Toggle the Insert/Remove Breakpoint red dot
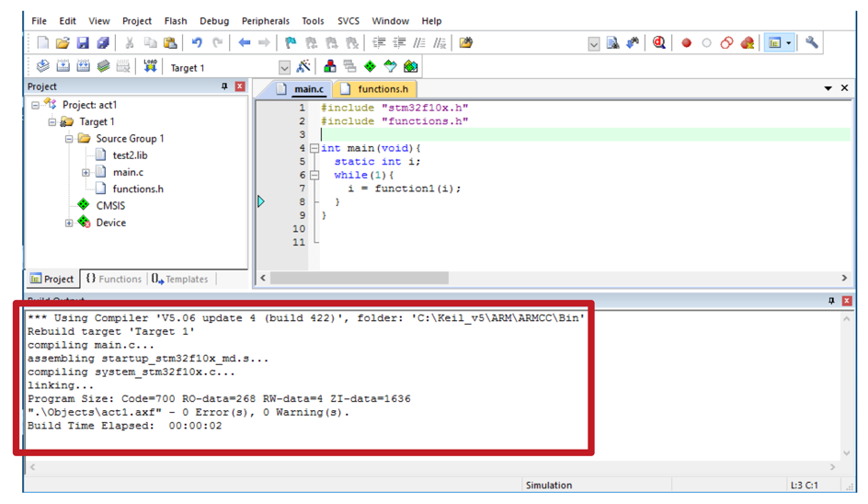Image resolution: width=868 pixels, height=504 pixels. click(x=686, y=43)
